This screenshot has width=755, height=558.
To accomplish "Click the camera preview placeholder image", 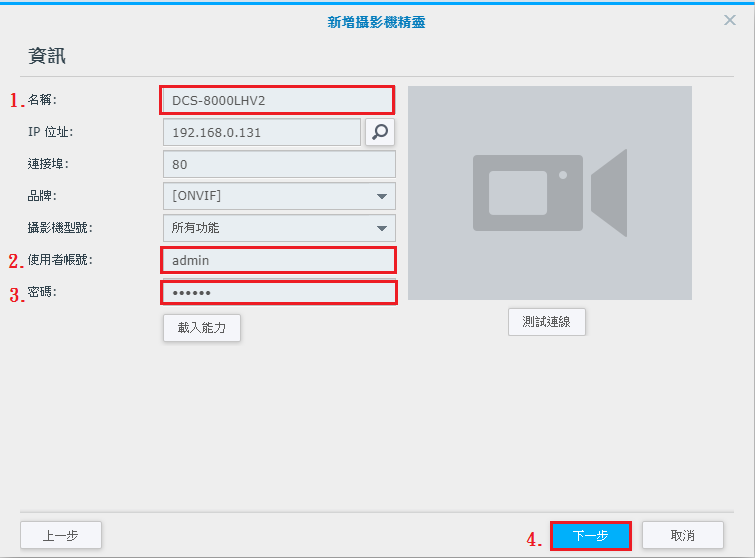I will click(x=549, y=193).
